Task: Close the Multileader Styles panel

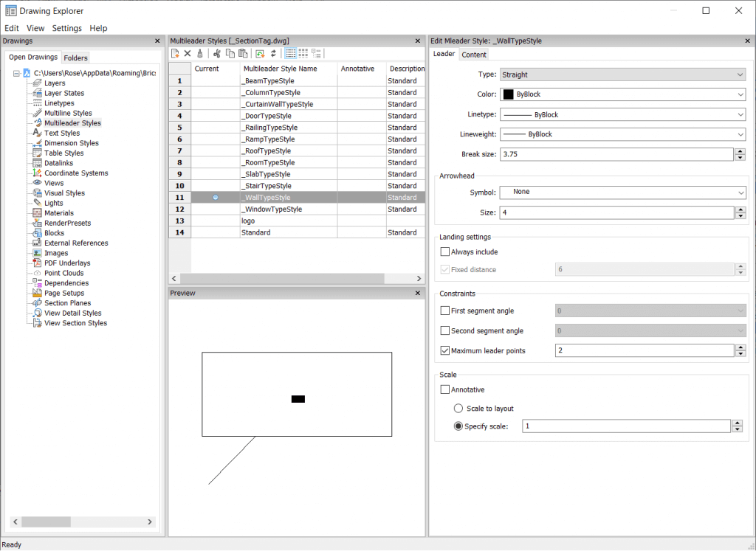Action: pos(418,41)
